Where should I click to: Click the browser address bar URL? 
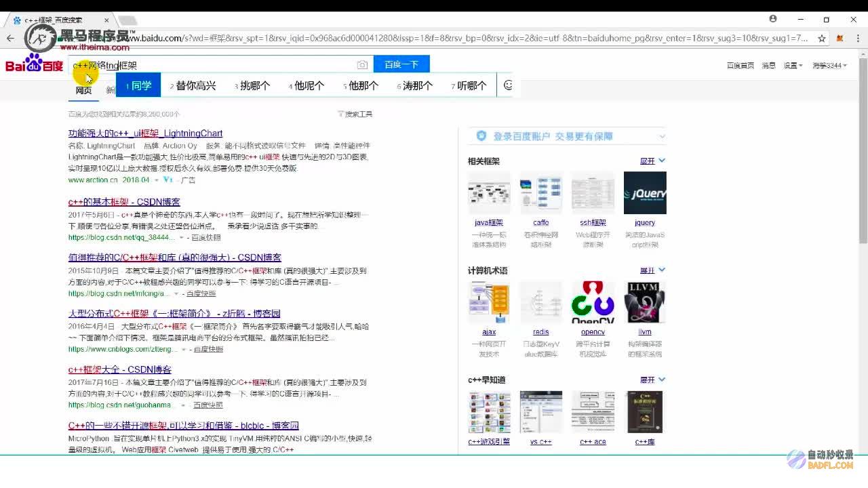coord(468,39)
